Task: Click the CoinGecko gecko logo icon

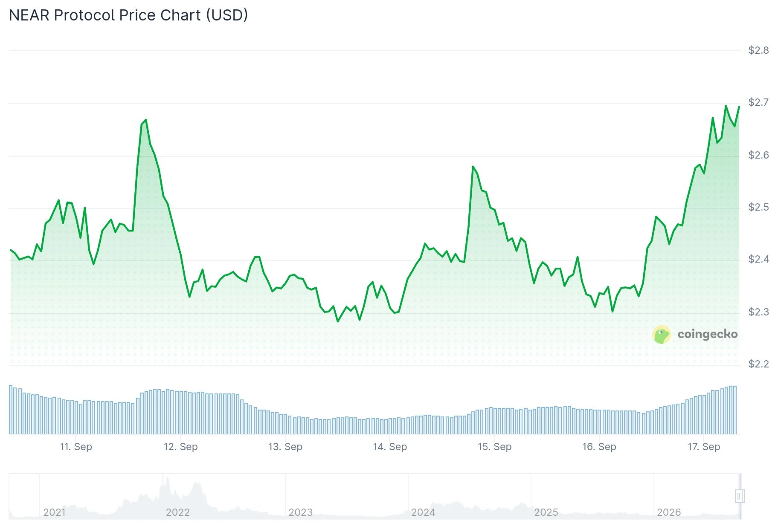Action: click(662, 335)
